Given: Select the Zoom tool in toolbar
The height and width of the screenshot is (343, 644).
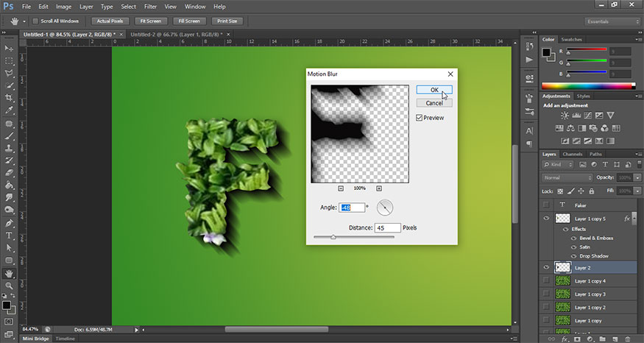Looking at the screenshot, I should click(x=10, y=286).
